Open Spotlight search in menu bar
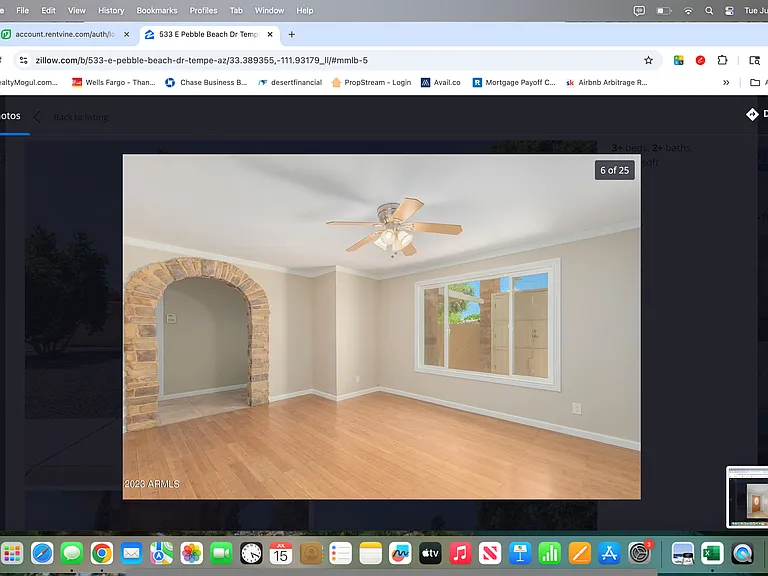The height and width of the screenshot is (576, 768). (709, 10)
